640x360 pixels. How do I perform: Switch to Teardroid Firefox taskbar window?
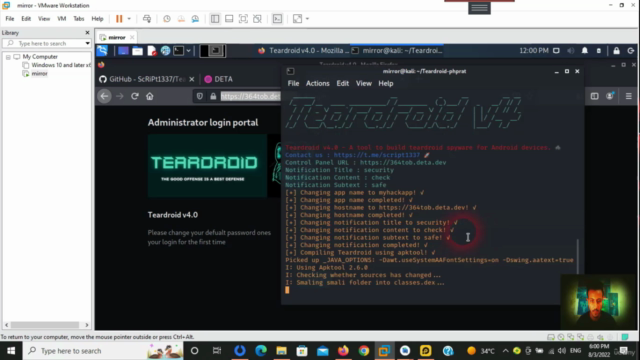tap(303, 51)
